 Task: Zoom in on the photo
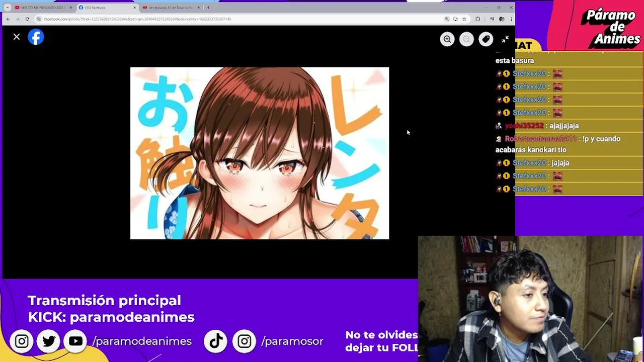coord(447,39)
